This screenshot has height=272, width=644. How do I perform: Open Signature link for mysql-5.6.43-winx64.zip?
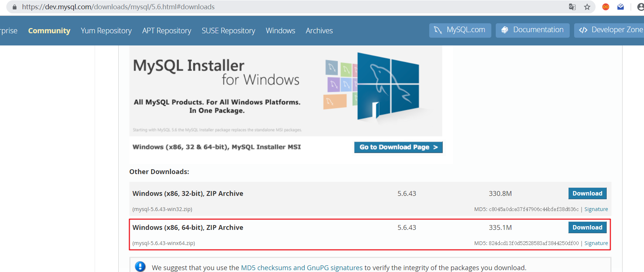point(596,243)
